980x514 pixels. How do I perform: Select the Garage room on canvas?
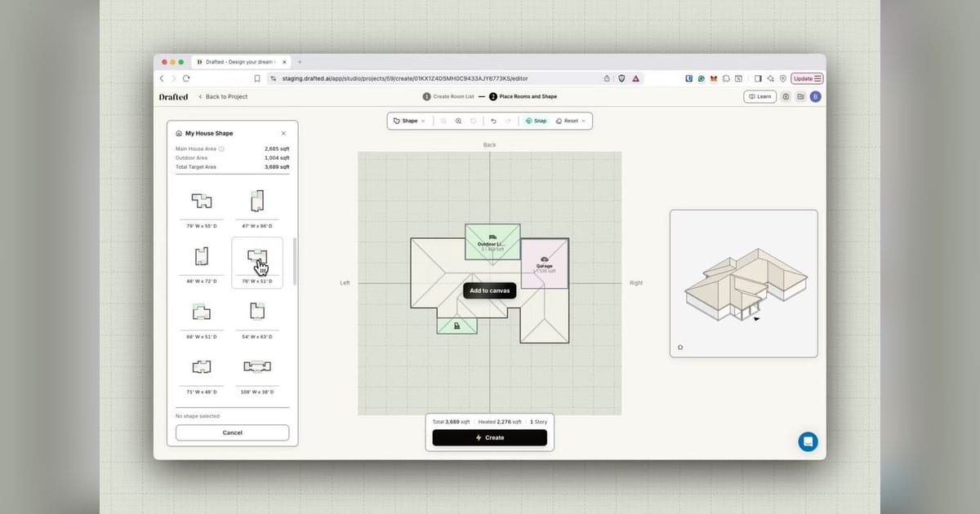(x=545, y=263)
